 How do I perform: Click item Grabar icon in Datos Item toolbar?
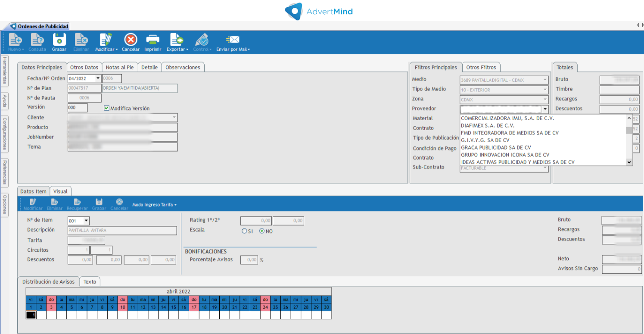pyautogui.click(x=99, y=202)
